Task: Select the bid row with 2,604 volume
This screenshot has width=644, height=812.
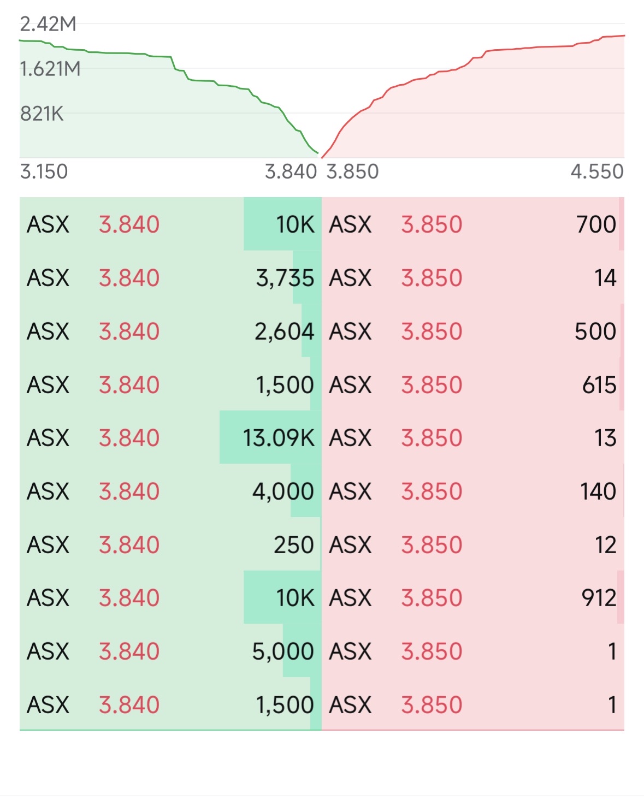Action: [x=170, y=331]
